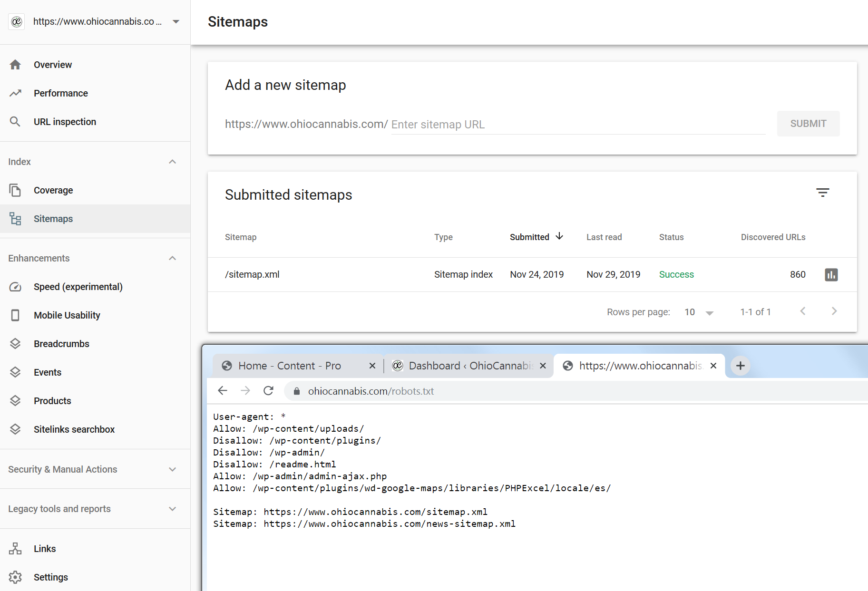The image size is (868, 591).
Task: Open the Rows per page dropdown
Action: 699,312
